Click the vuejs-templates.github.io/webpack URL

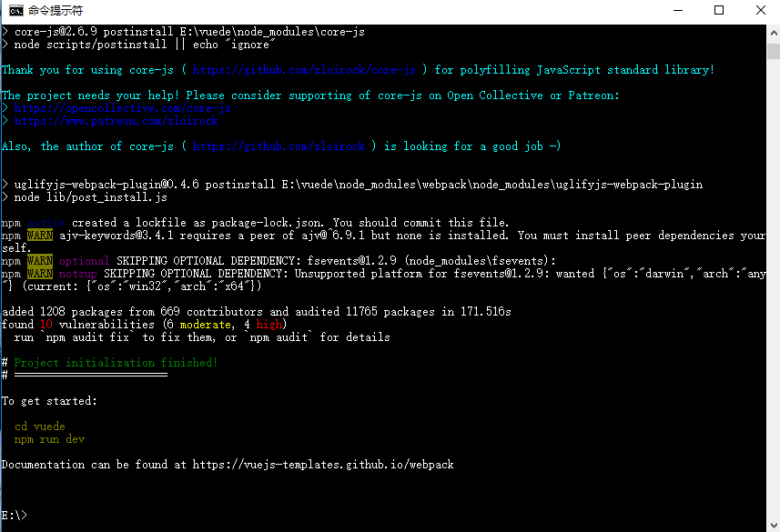[323, 465]
